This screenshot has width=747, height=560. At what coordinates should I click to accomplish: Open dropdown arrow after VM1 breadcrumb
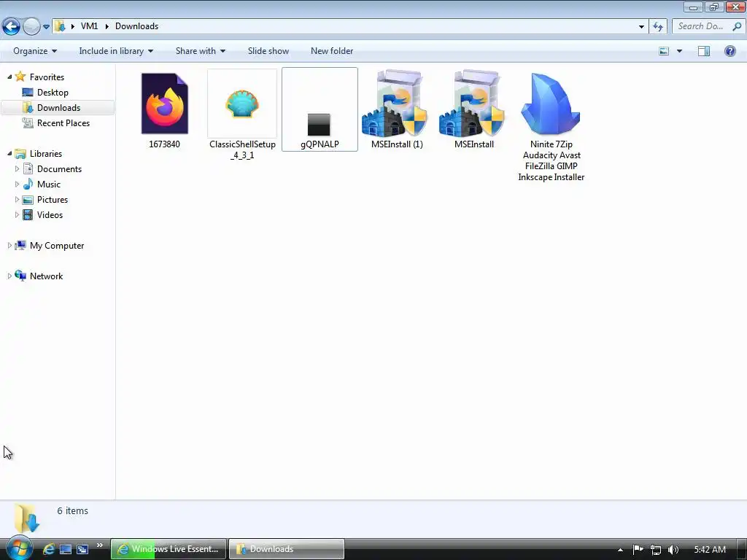107,26
